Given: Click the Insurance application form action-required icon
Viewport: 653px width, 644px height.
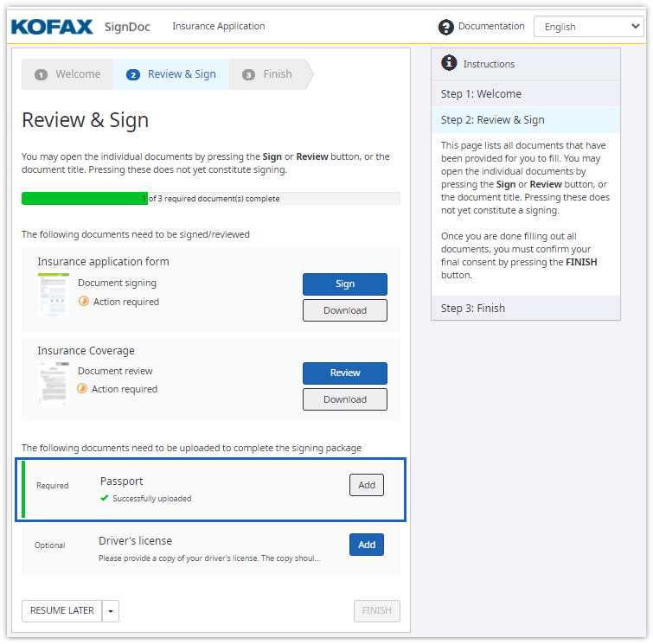Looking at the screenshot, I should pyautogui.click(x=84, y=302).
